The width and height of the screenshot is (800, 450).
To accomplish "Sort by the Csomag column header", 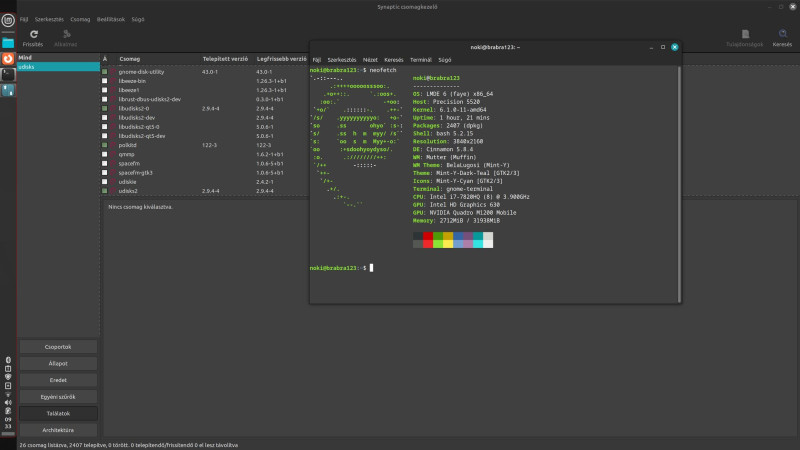I will 129,59.
